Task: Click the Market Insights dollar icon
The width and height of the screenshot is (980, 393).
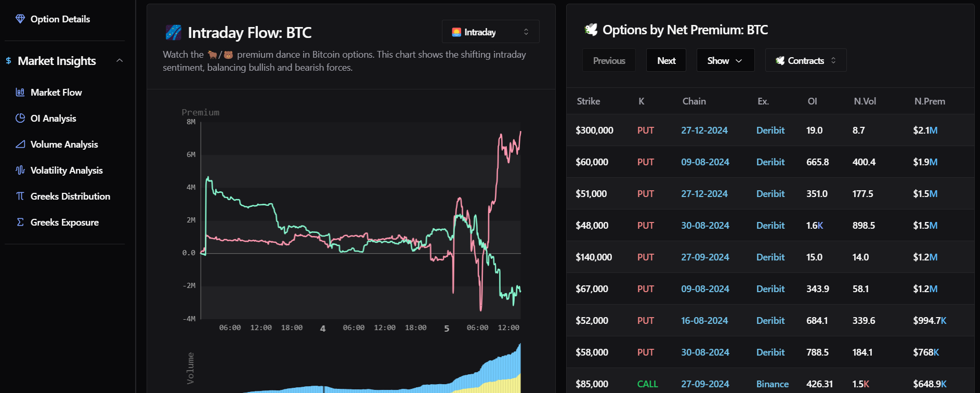Action: point(8,61)
